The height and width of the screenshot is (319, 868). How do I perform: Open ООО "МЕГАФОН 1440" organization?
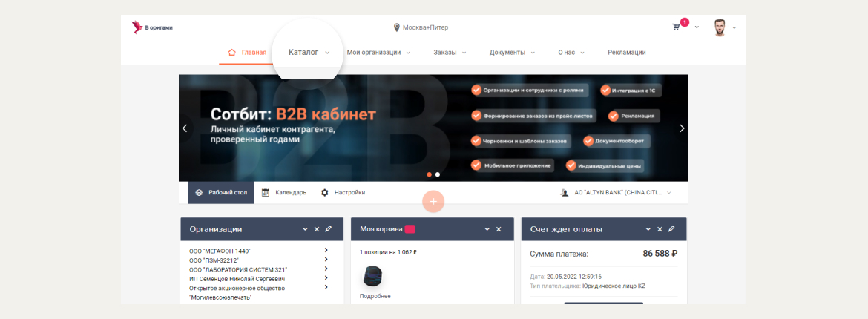point(220,251)
